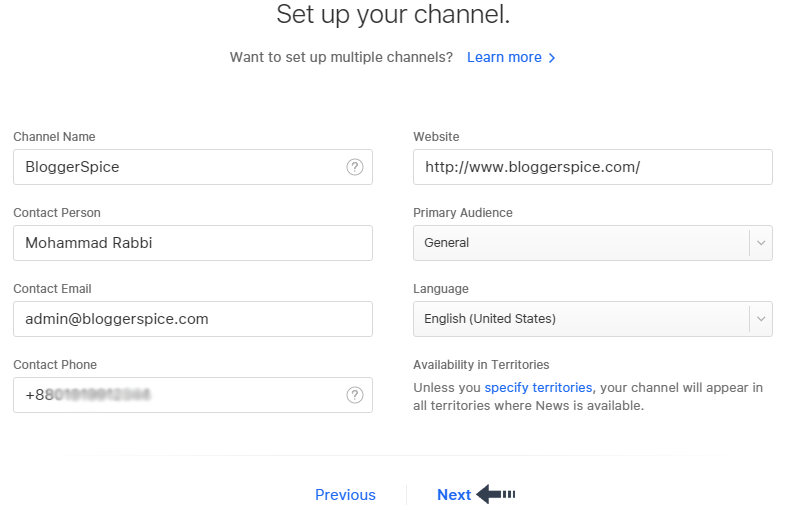Viewport: 787px width, 515px height.
Task: Click the Primary Audience label
Action: [x=463, y=213]
